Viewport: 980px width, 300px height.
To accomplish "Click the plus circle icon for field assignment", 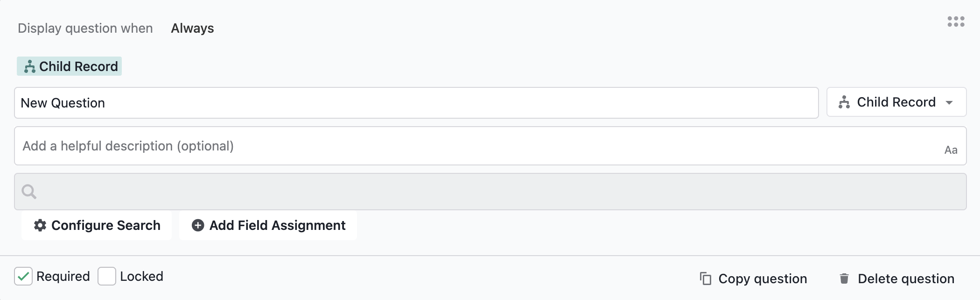I will tap(198, 225).
